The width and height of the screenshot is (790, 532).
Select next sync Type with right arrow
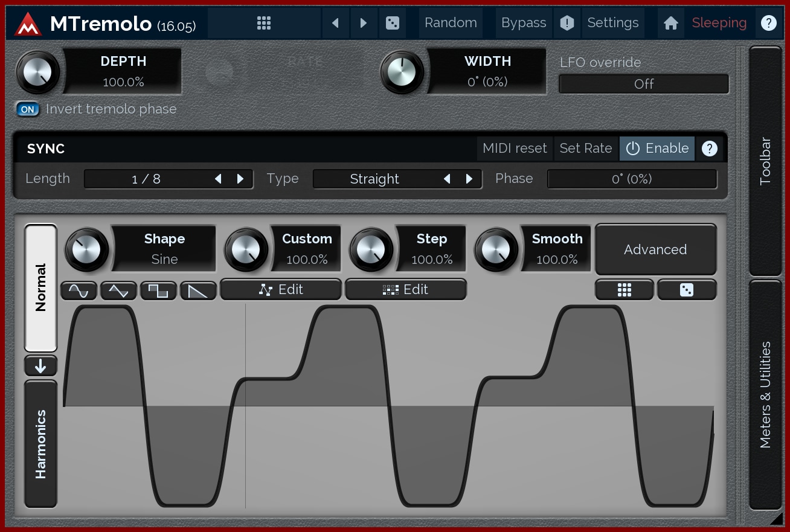pos(469,179)
